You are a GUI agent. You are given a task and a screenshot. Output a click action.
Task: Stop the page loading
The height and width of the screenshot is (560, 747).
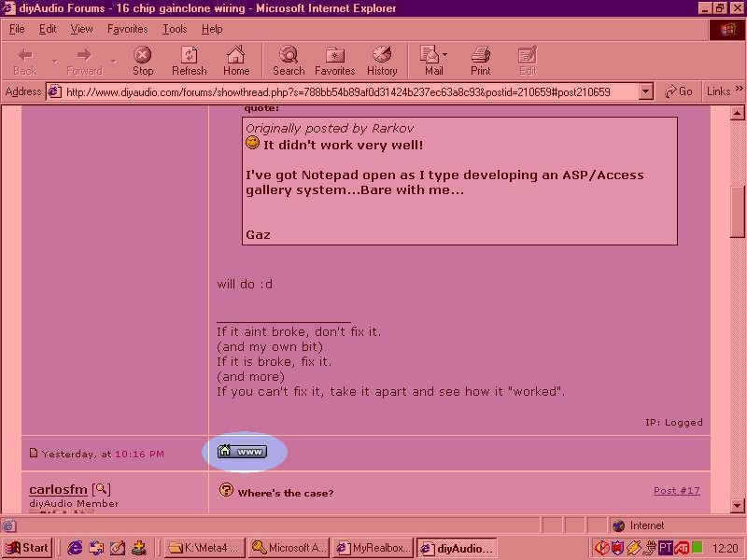click(x=143, y=61)
